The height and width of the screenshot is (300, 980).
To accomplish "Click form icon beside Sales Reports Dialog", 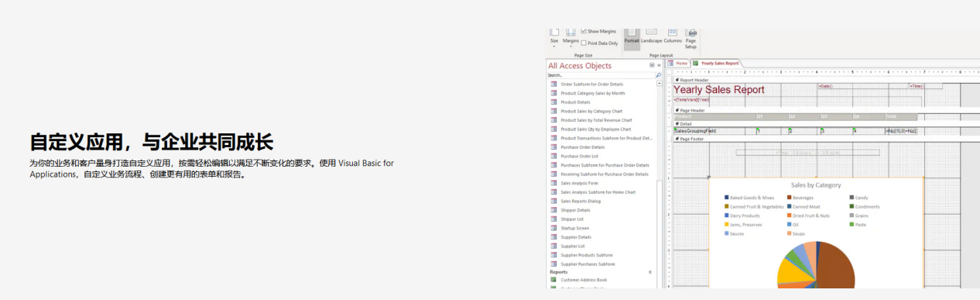I will coord(553,201).
